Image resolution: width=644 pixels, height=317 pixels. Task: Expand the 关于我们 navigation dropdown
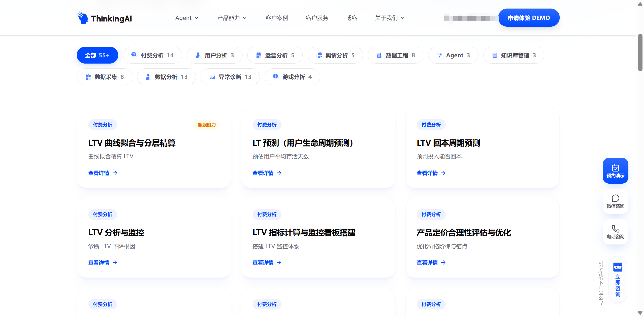(390, 18)
